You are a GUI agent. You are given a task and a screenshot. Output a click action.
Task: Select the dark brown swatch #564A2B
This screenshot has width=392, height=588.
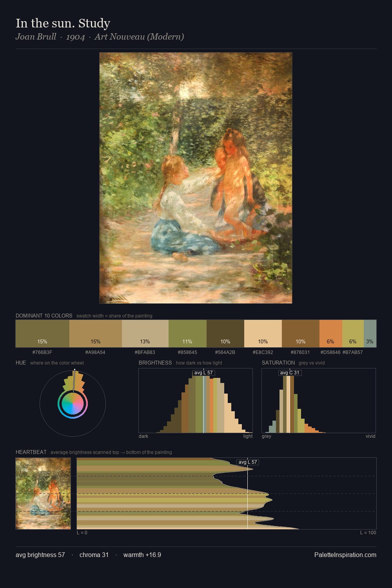coord(225,334)
